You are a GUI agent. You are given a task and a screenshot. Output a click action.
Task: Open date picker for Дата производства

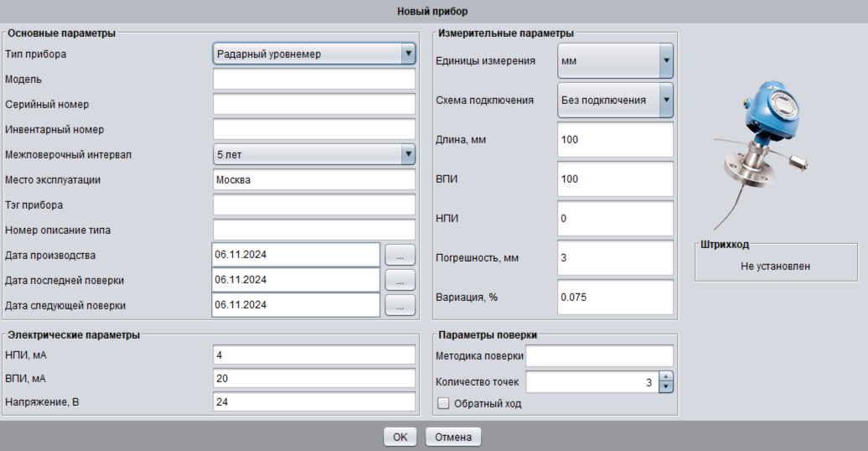400,255
